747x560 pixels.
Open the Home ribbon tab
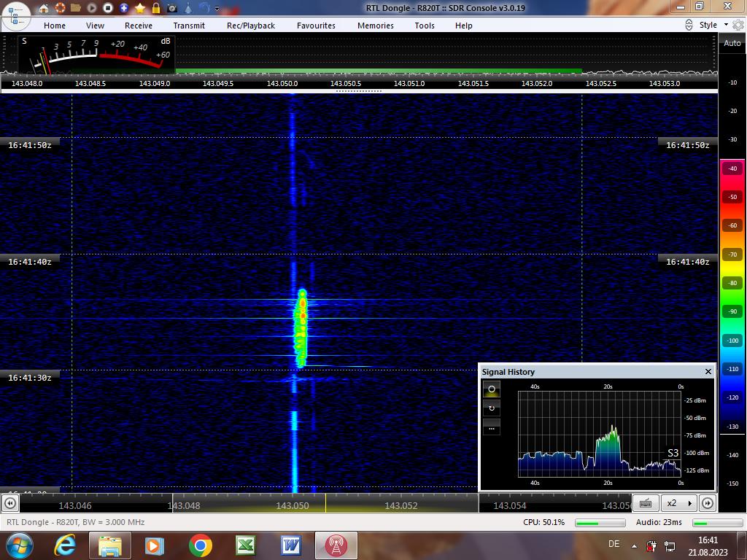click(55, 26)
